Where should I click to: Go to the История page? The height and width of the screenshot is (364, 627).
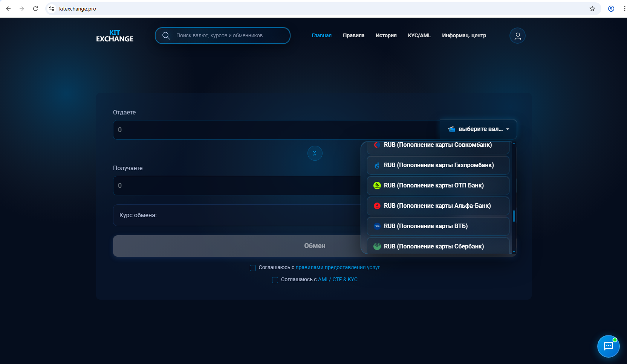tap(386, 35)
